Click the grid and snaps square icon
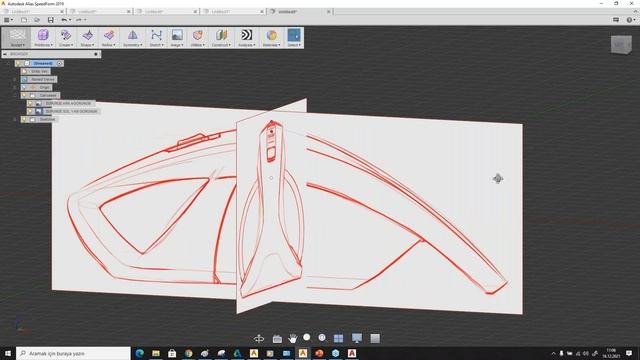The width and height of the screenshot is (640, 360). pyautogui.click(x=375, y=338)
